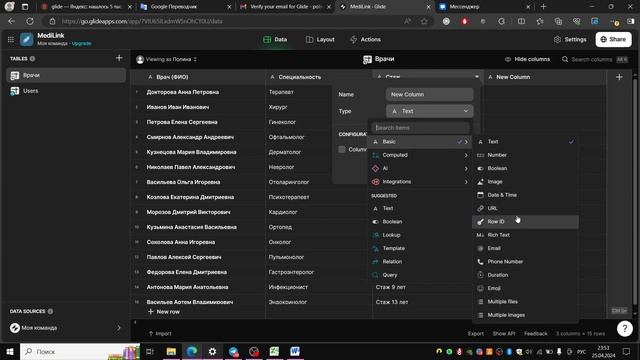Choose suggested Template type
The height and width of the screenshot is (360, 640).
[420, 248]
